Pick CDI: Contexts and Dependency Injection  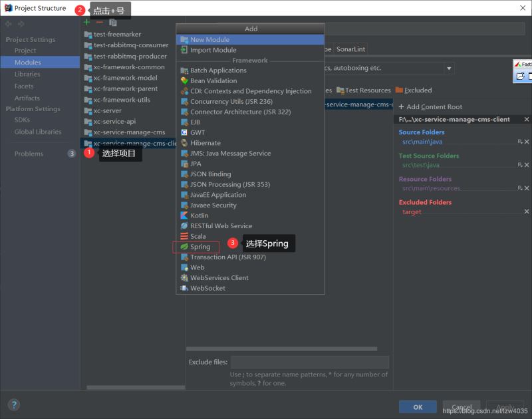click(250, 91)
